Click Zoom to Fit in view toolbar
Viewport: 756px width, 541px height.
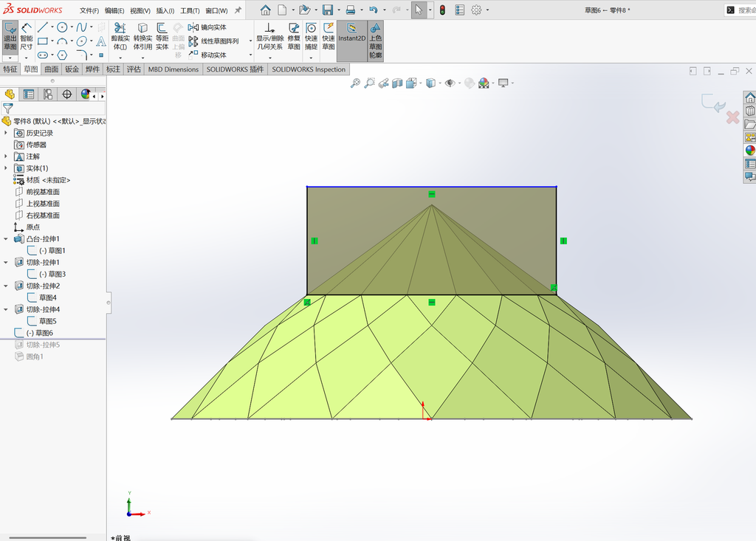pyautogui.click(x=355, y=83)
